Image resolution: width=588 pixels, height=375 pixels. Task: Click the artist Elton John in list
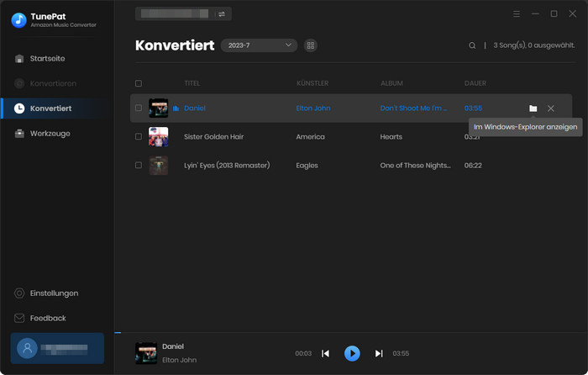[313, 108]
